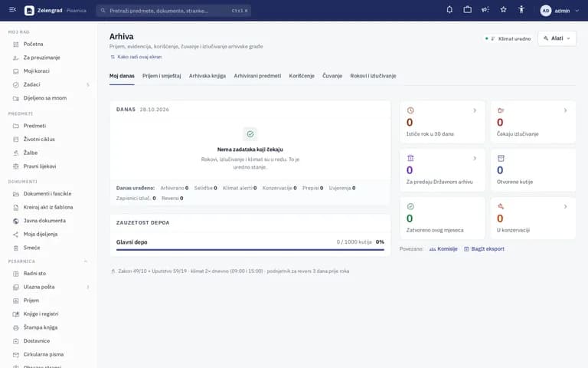Switch to Arhivirani predmeti tab

coord(257,76)
